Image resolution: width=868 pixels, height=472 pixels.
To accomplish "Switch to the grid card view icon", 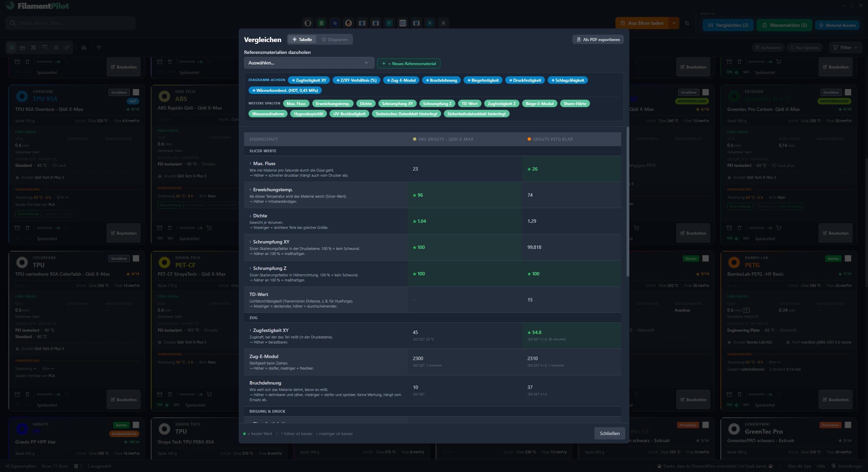I will [x=12, y=47].
